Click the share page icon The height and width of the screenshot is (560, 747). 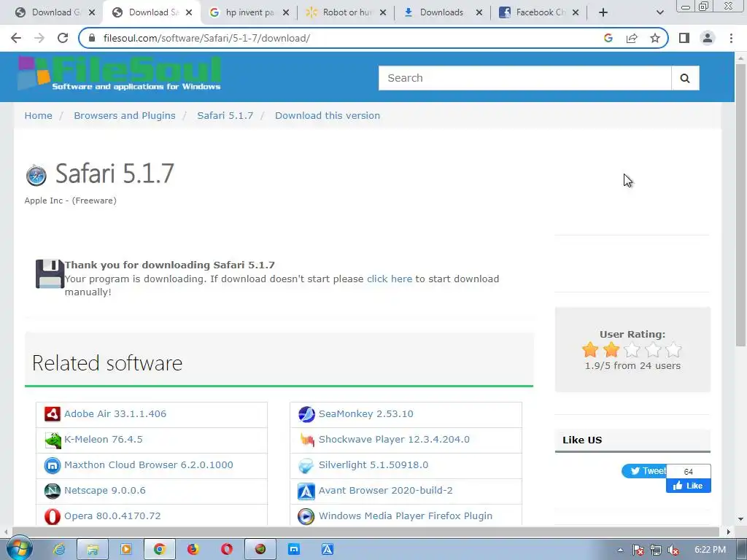(632, 38)
